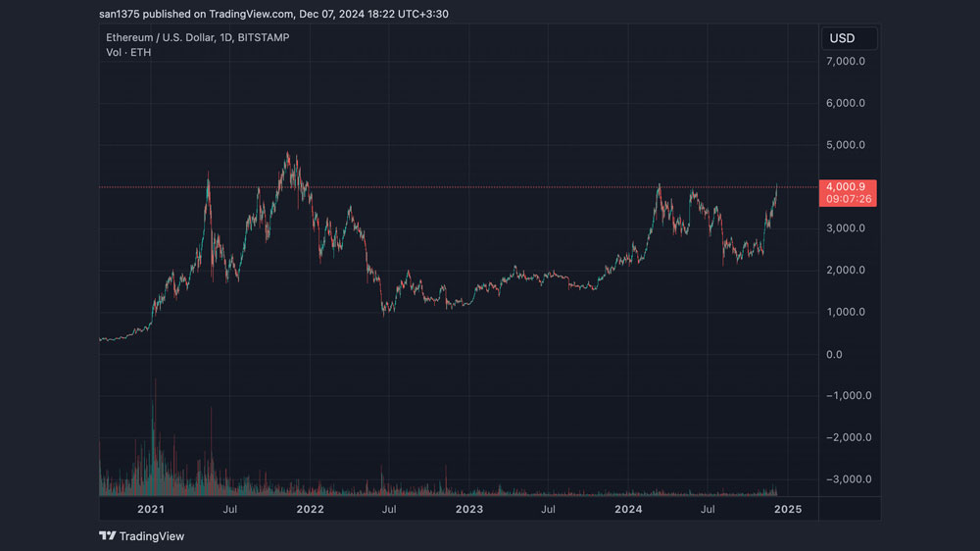Screen dimensions: 980x551
Task: Select the Vol · ETH indicator label
Action: [x=128, y=53]
